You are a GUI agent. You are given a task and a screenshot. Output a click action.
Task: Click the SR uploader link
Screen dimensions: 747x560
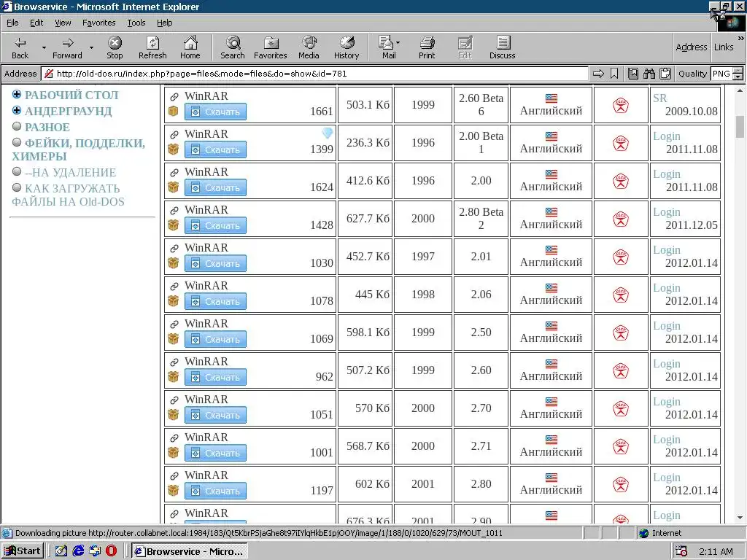click(x=659, y=98)
